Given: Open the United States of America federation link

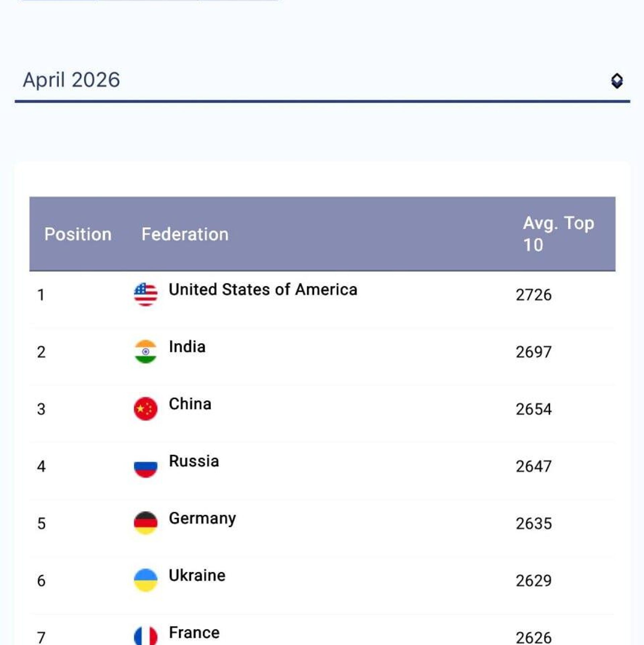Looking at the screenshot, I should tap(263, 290).
